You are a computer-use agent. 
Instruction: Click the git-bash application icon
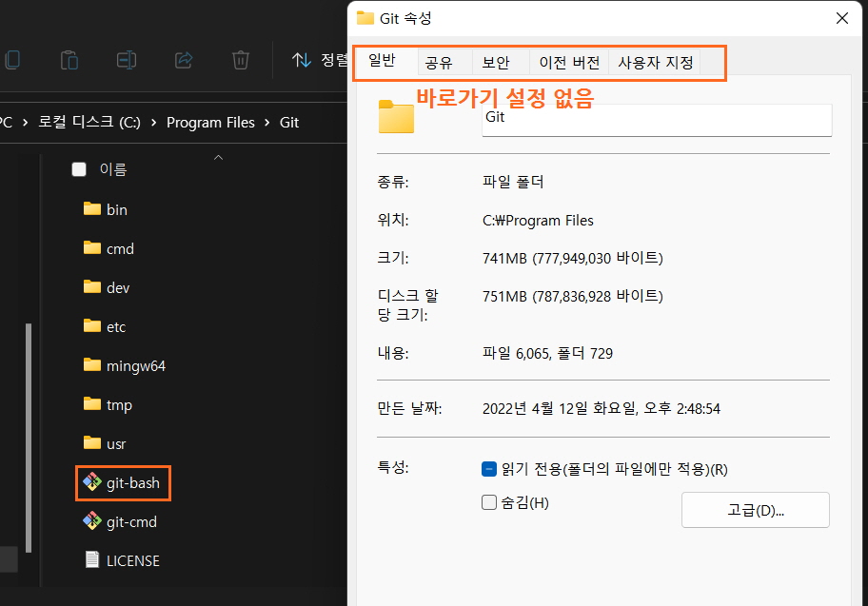pos(92,482)
